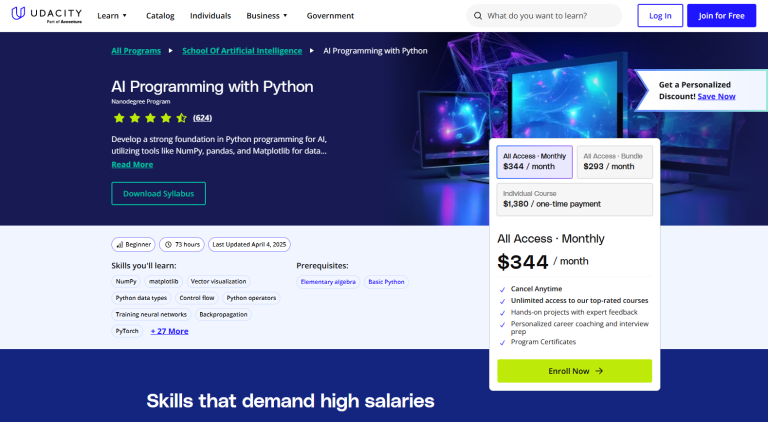Click the NumPy skill tag
This screenshot has width=768, height=422.
pyautogui.click(x=126, y=281)
